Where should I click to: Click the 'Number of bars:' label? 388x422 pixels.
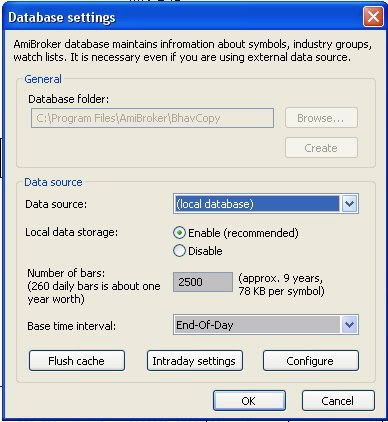tap(66, 273)
